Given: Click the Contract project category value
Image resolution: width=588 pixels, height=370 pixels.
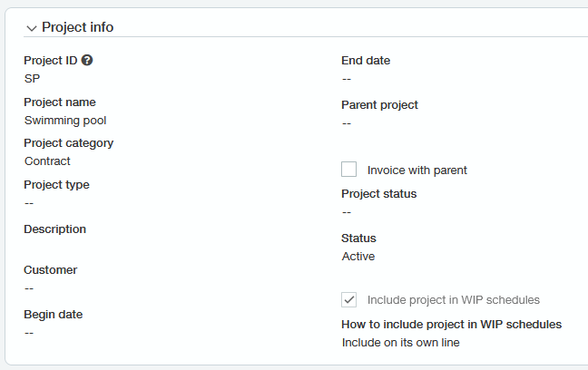Looking at the screenshot, I should [x=47, y=161].
